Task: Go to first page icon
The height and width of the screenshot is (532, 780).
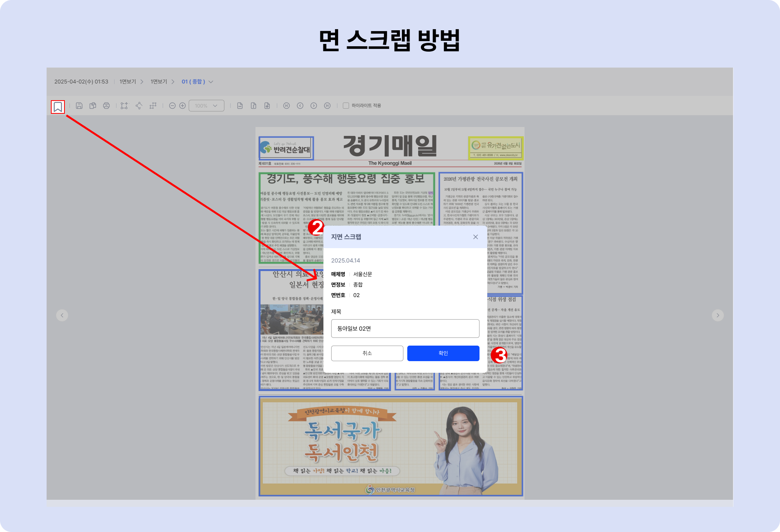Action: pos(287,106)
